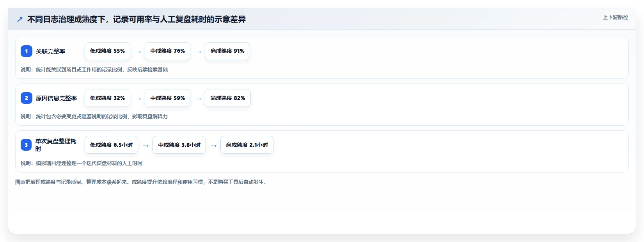
Task: Click the description about 模拟项目经理整理
Action: coord(82,163)
